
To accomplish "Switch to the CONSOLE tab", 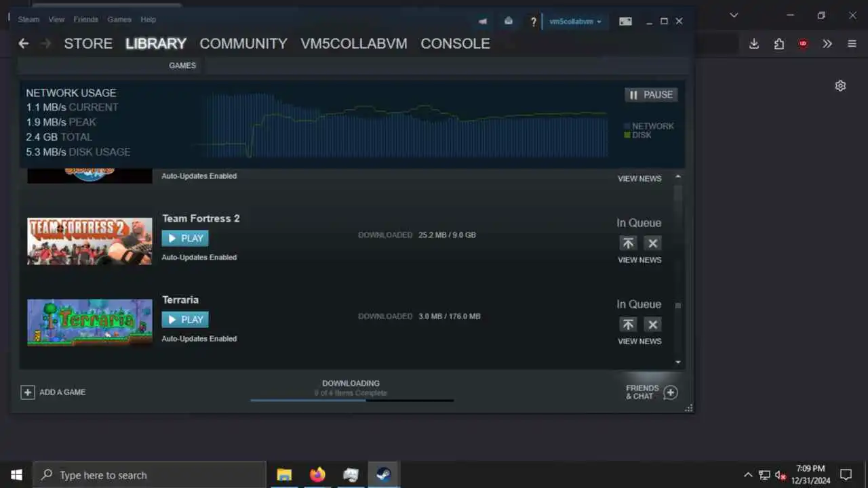I will (455, 43).
